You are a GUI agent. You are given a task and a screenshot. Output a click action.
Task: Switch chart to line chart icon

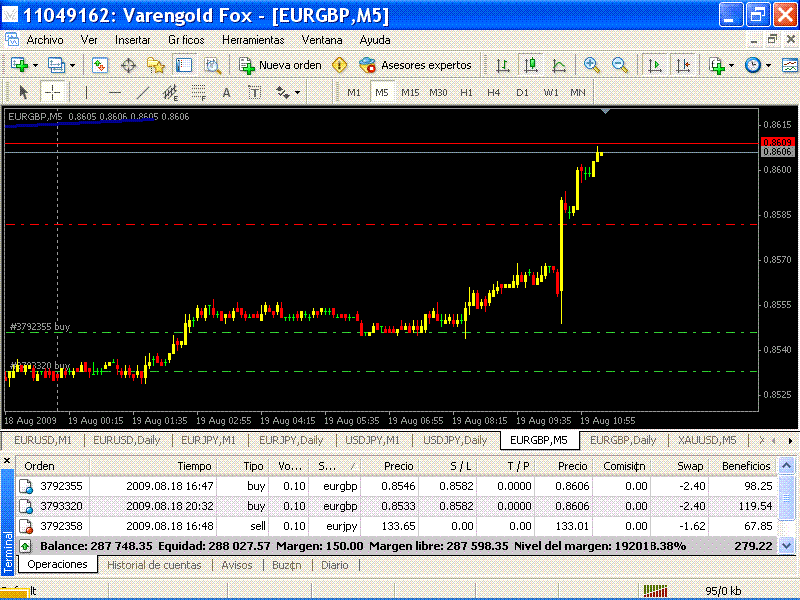[559, 65]
